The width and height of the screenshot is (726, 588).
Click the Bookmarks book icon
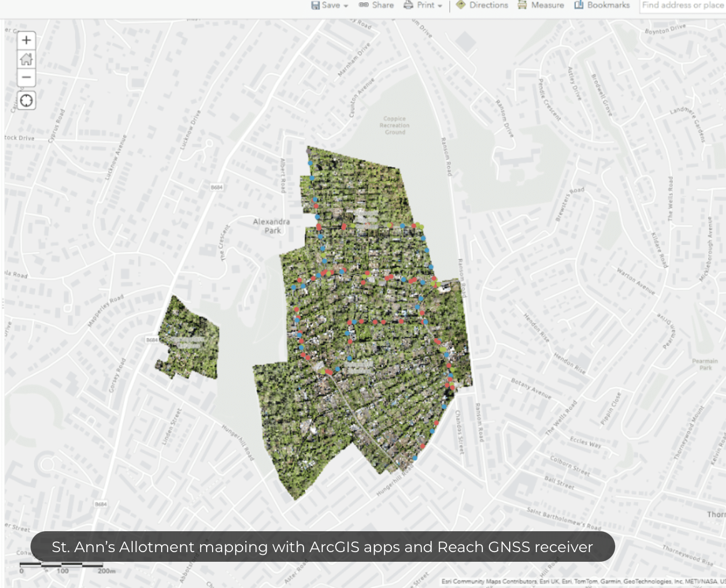tap(579, 5)
